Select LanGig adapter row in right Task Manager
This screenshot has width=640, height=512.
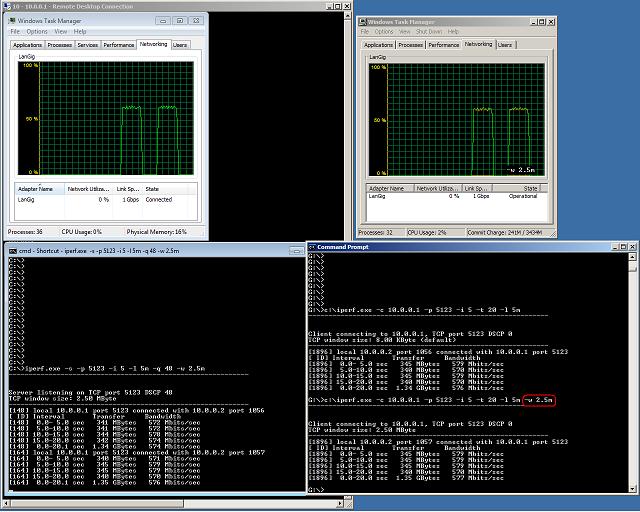[x=457, y=196]
